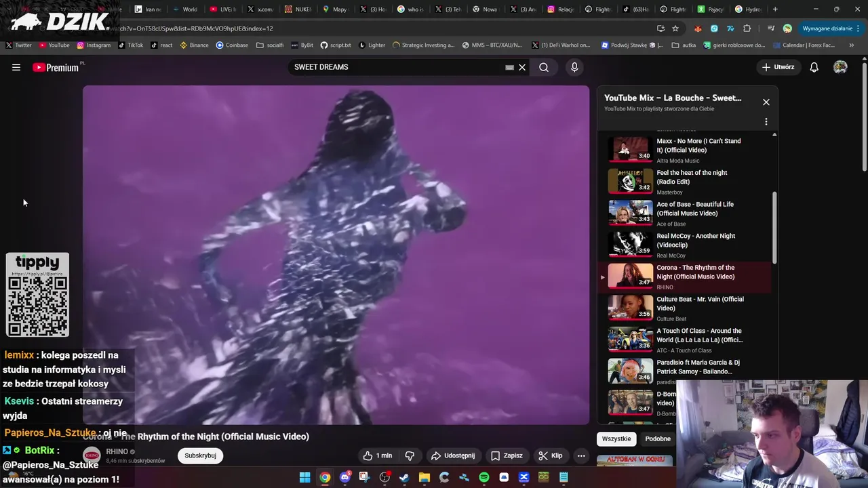Clear the SWEET DREAMS search text
868x488 pixels.
point(522,67)
